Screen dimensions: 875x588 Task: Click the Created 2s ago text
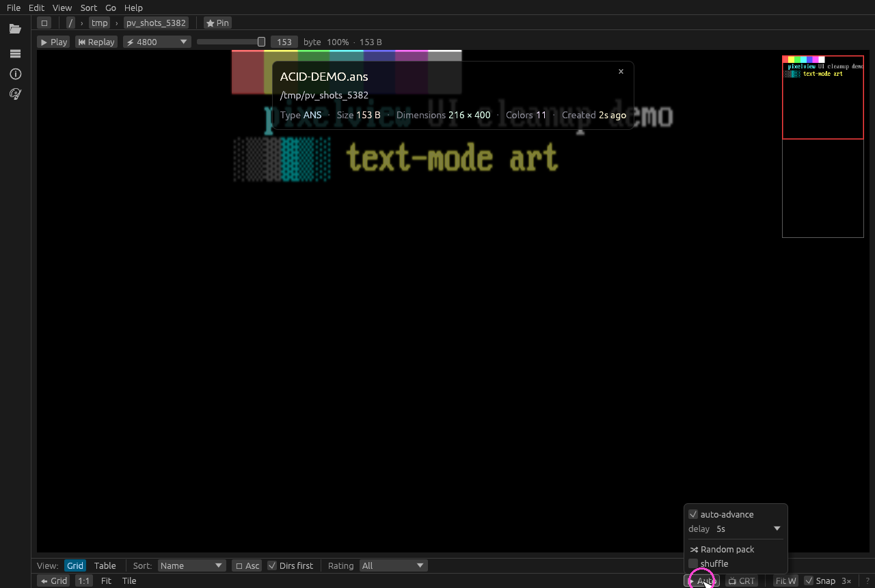click(594, 115)
